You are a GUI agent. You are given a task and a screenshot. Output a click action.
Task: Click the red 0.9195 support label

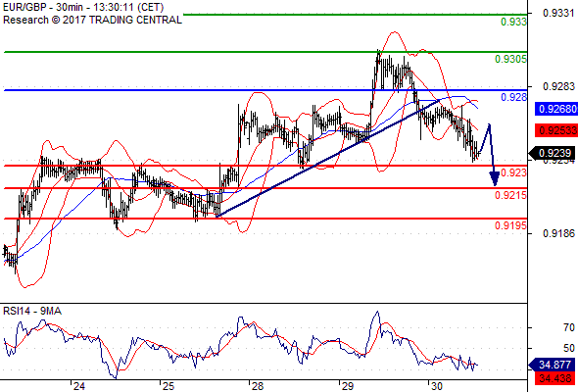(510, 225)
